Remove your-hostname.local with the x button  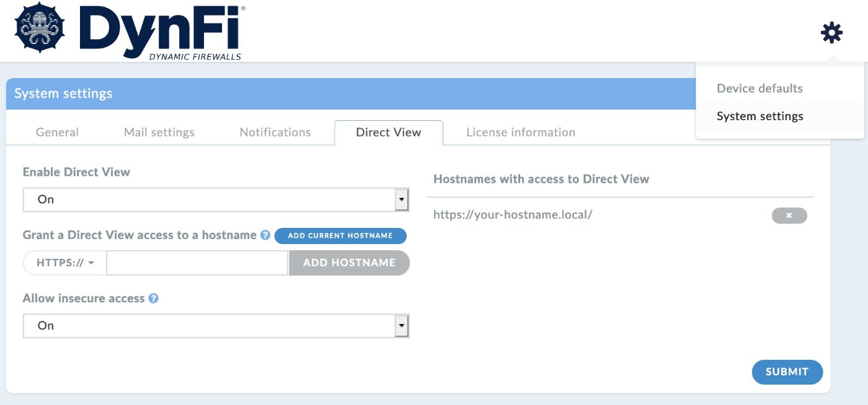(x=789, y=216)
